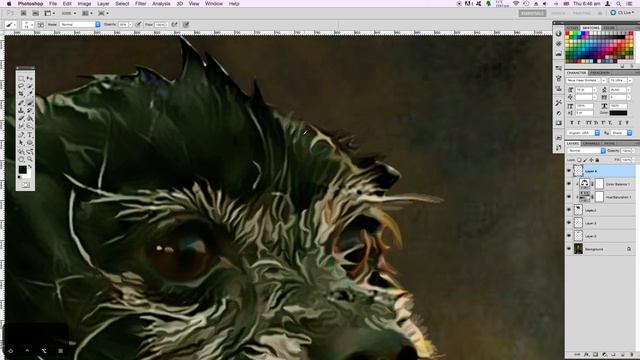Viewport: 640px width, 360px height.
Task: Open brush Mode dropdown in options bar
Action: coord(80,25)
